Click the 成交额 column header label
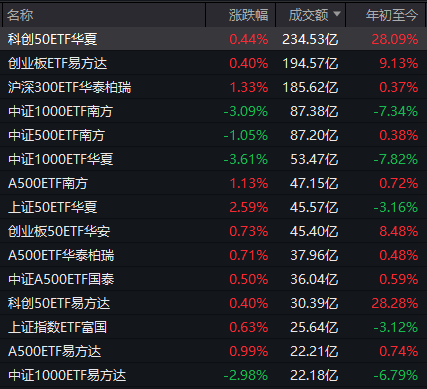Image resolution: width=427 pixels, height=389 pixels. 309,15
